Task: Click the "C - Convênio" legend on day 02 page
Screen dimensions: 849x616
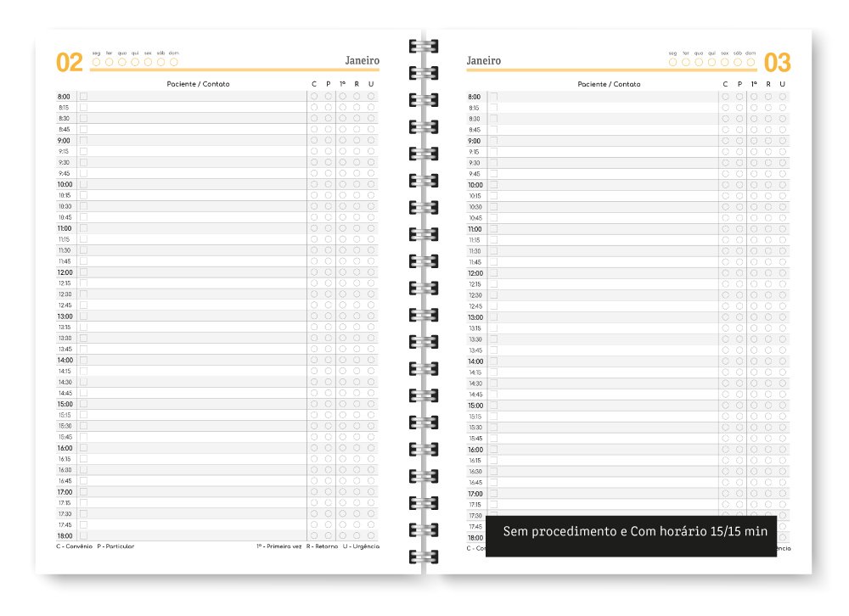Action: (x=74, y=546)
